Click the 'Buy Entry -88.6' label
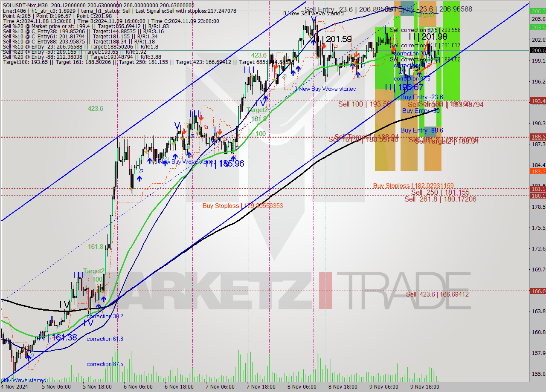546x392 pixels. coord(422,130)
